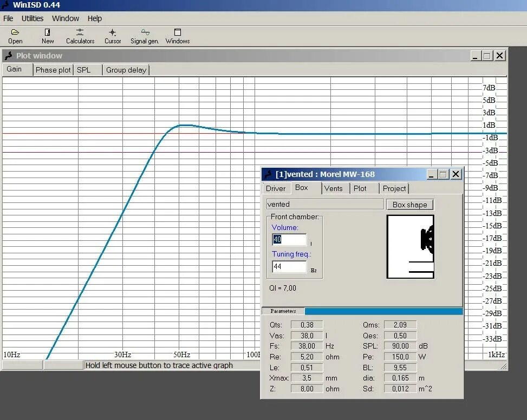This screenshot has width=527, height=420.
Task: Click the BL value 9,55
Action: 400,367
